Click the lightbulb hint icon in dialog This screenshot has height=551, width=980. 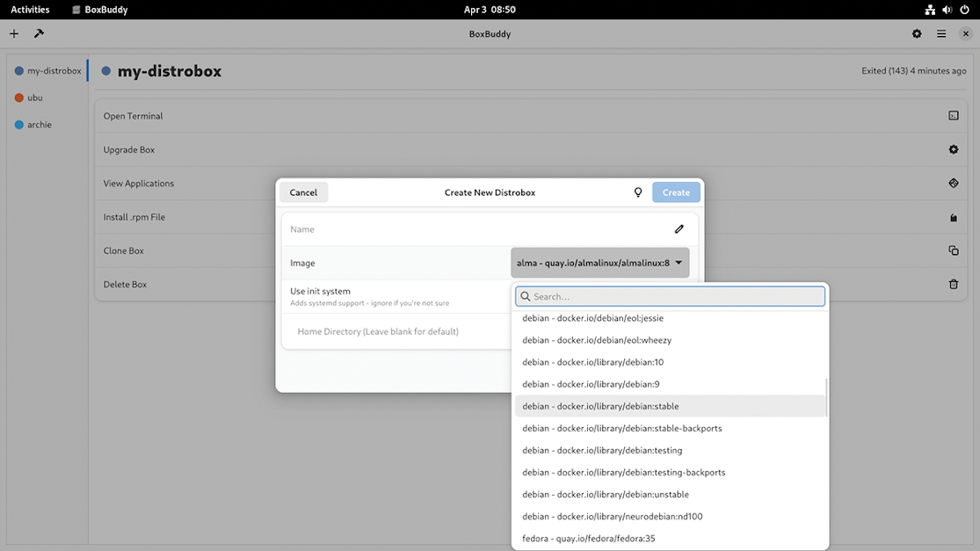tap(637, 192)
